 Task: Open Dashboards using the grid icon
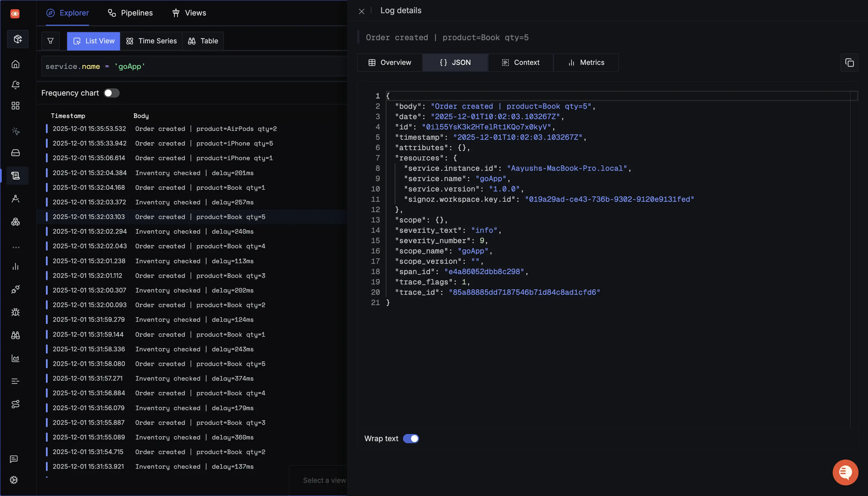pyautogui.click(x=16, y=106)
